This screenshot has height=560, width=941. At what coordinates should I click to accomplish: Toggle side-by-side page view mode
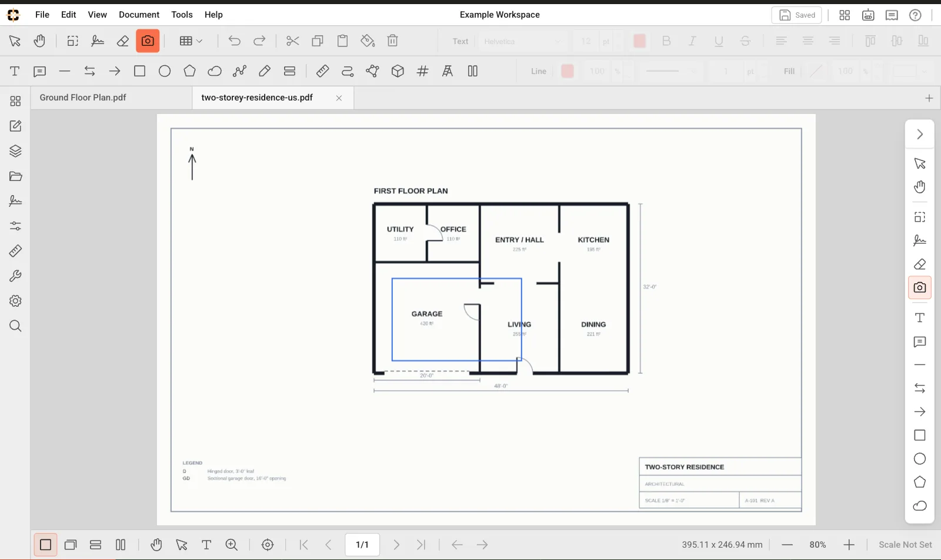[121, 545]
